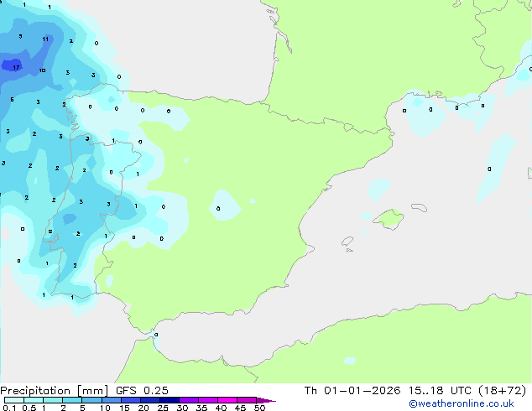Click the 35–40 mm legend swatch
Screen dimensions: 532x411
[208, 400]
